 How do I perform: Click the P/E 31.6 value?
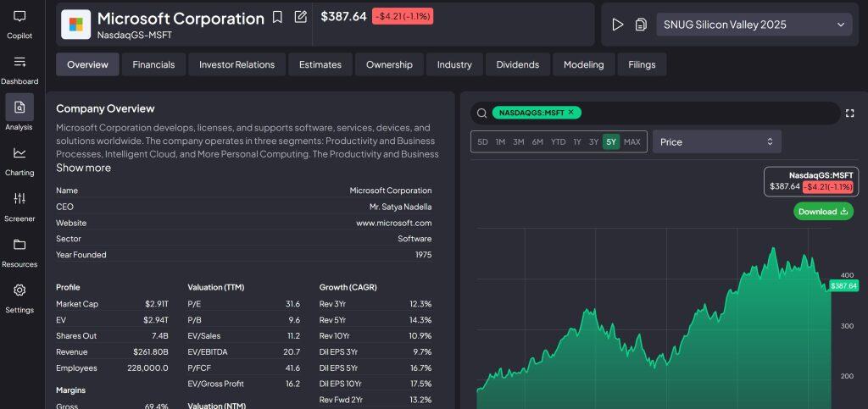292,304
